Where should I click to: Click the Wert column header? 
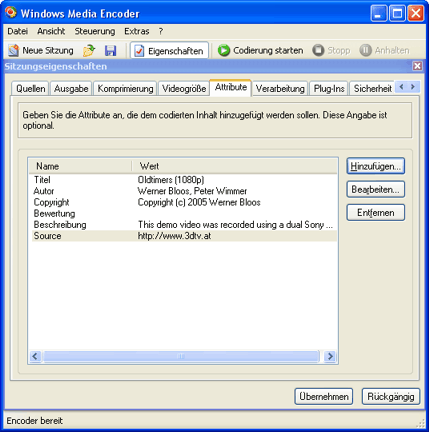(234, 166)
